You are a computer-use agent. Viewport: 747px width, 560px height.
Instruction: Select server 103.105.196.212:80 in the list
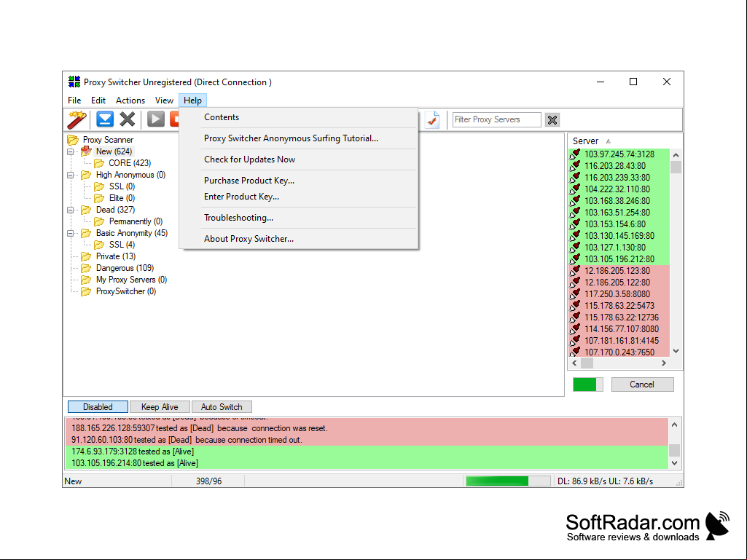pos(619,259)
